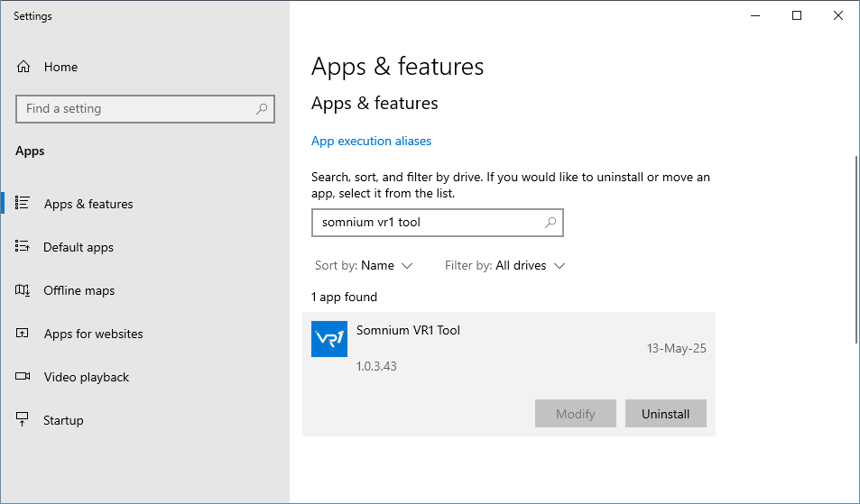
Task: Click magnifier icon in app search box
Action: pos(550,223)
